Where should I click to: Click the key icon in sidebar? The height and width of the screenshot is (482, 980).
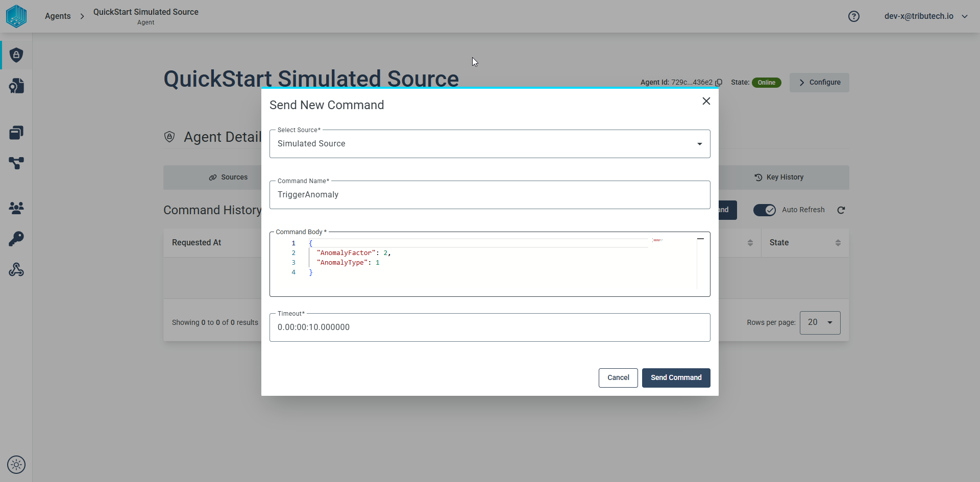(x=16, y=239)
